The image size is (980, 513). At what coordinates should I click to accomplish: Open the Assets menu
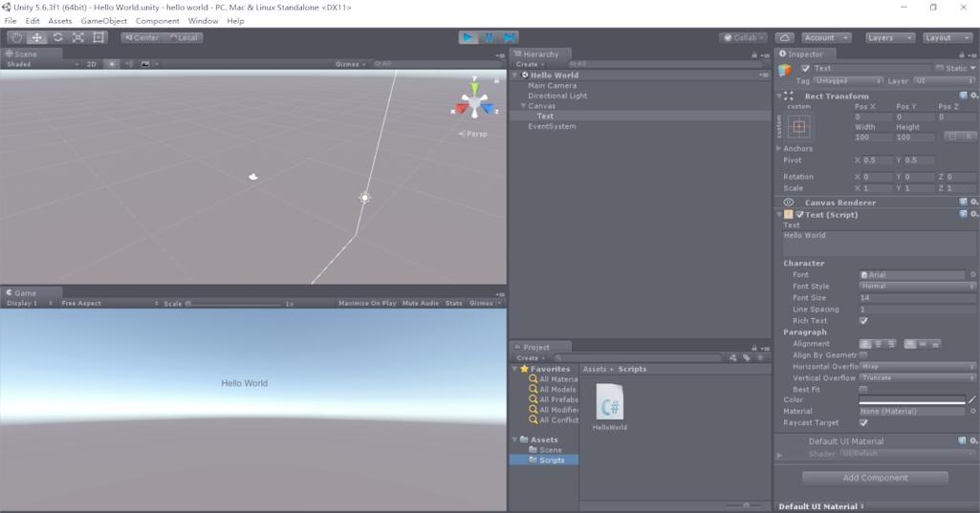pos(60,21)
